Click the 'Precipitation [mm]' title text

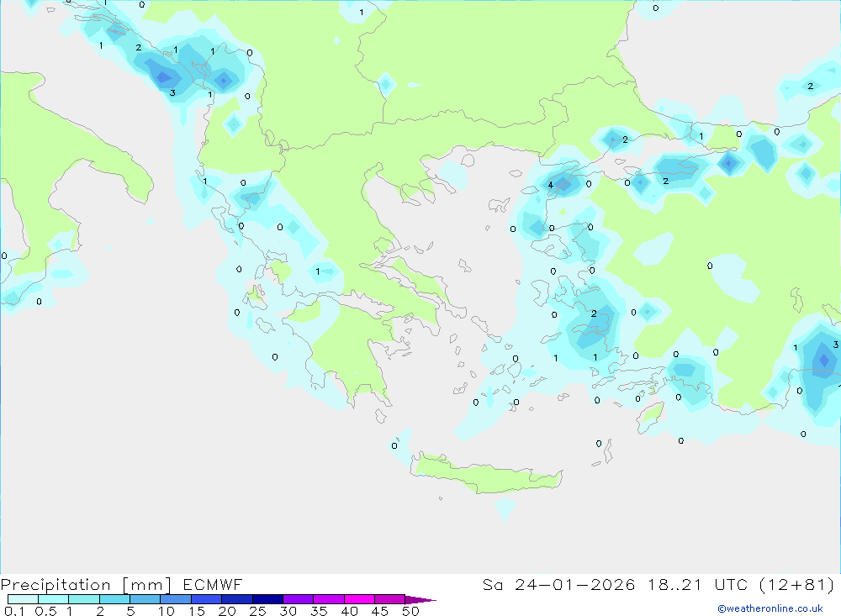click(86, 585)
